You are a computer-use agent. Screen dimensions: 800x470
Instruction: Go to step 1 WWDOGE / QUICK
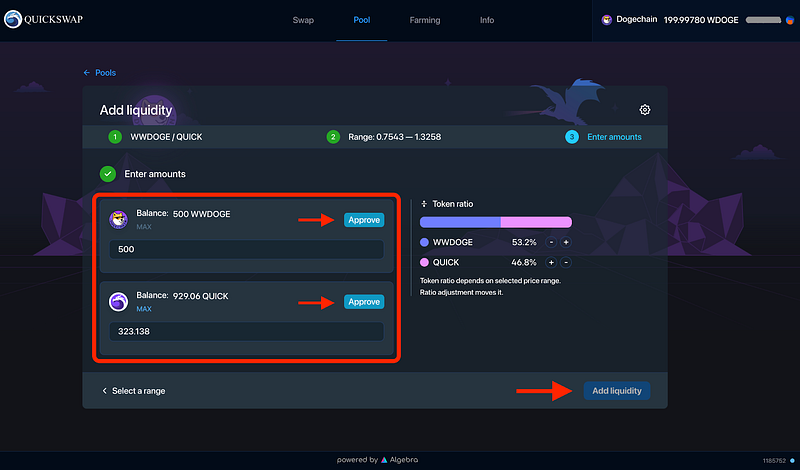click(155, 137)
